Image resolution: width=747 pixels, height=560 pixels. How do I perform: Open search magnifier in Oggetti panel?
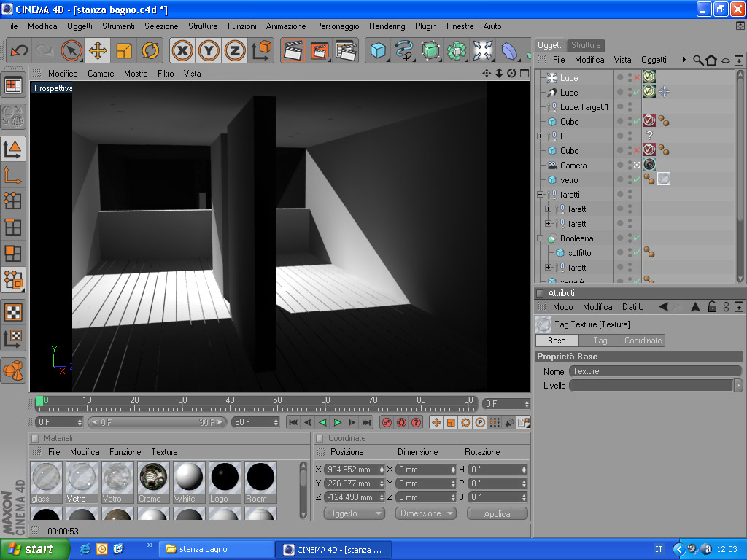pyautogui.click(x=698, y=60)
